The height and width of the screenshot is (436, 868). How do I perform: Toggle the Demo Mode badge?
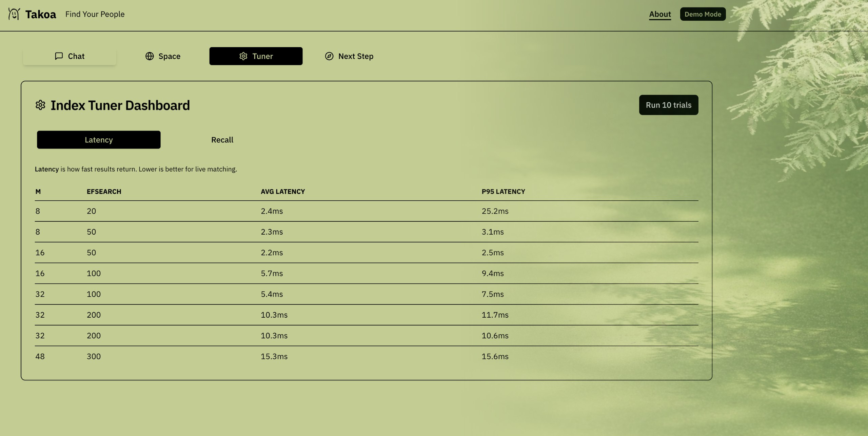click(x=703, y=14)
